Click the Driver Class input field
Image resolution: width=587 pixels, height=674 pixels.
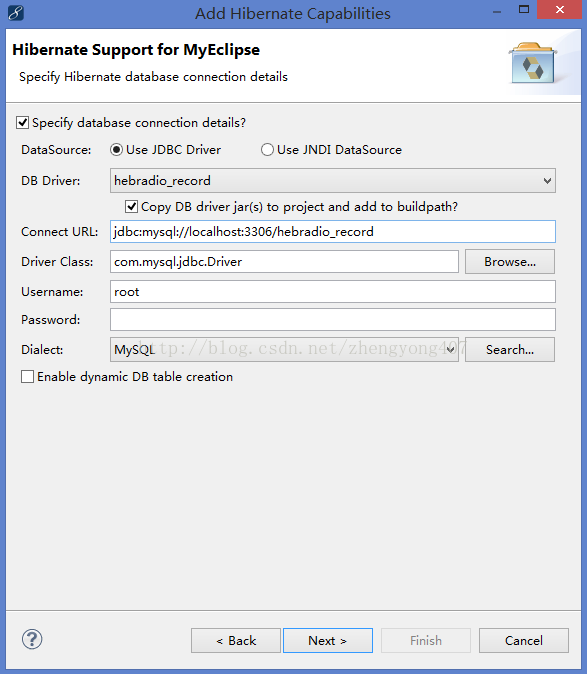(284, 262)
